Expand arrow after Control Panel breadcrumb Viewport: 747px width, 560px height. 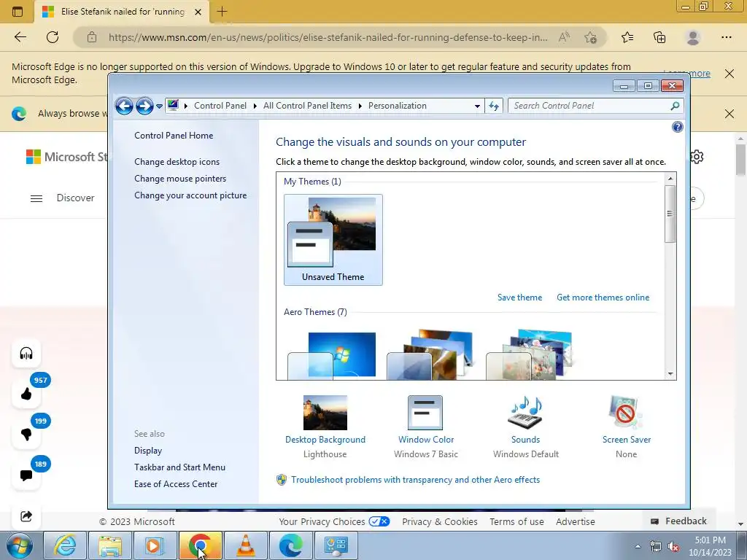(255, 106)
